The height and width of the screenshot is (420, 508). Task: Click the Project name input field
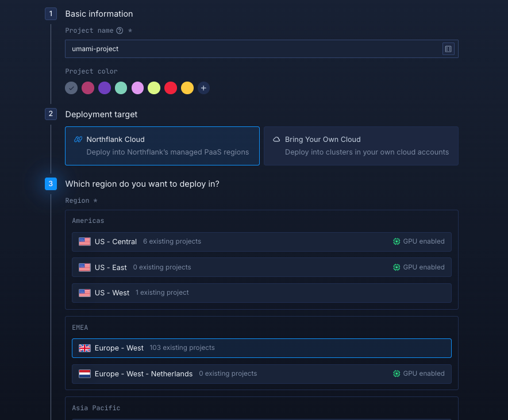(253, 49)
